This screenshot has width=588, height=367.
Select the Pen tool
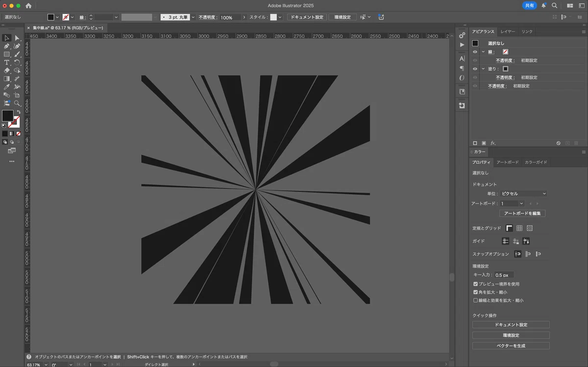point(7,46)
